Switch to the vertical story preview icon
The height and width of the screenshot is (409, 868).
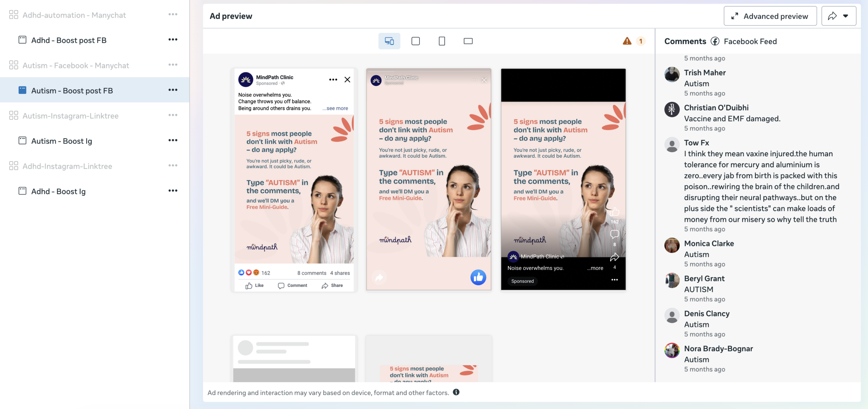(x=441, y=41)
